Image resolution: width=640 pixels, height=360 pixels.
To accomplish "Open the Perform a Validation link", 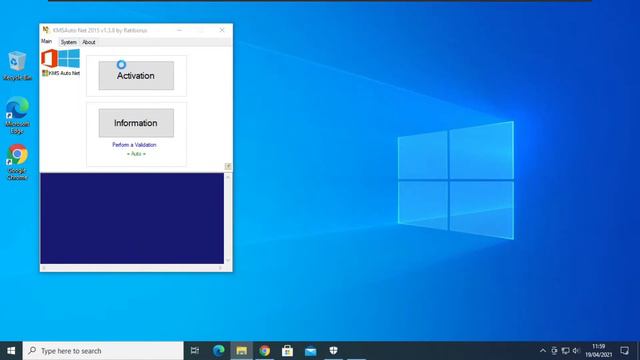I will click(134, 145).
